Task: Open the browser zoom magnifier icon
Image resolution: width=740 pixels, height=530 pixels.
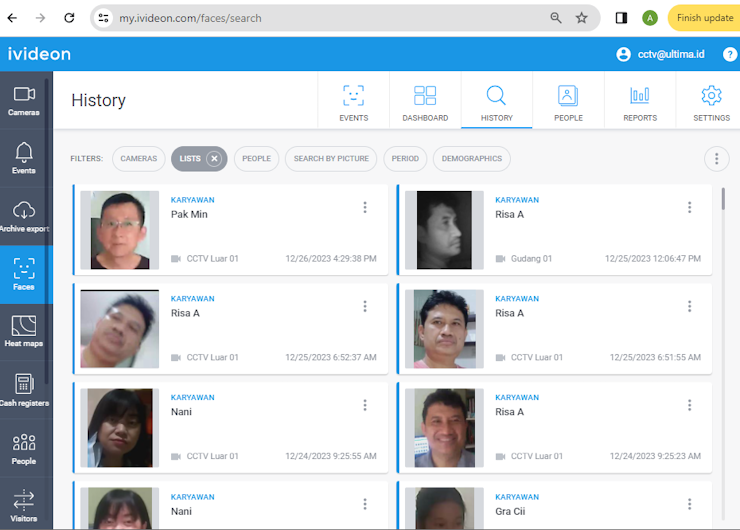Action: tap(556, 18)
